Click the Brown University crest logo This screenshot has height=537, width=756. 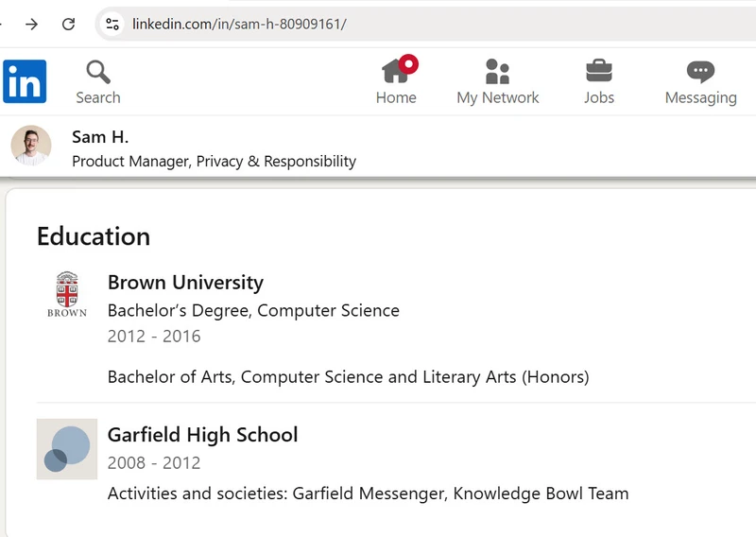[x=66, y=293]
